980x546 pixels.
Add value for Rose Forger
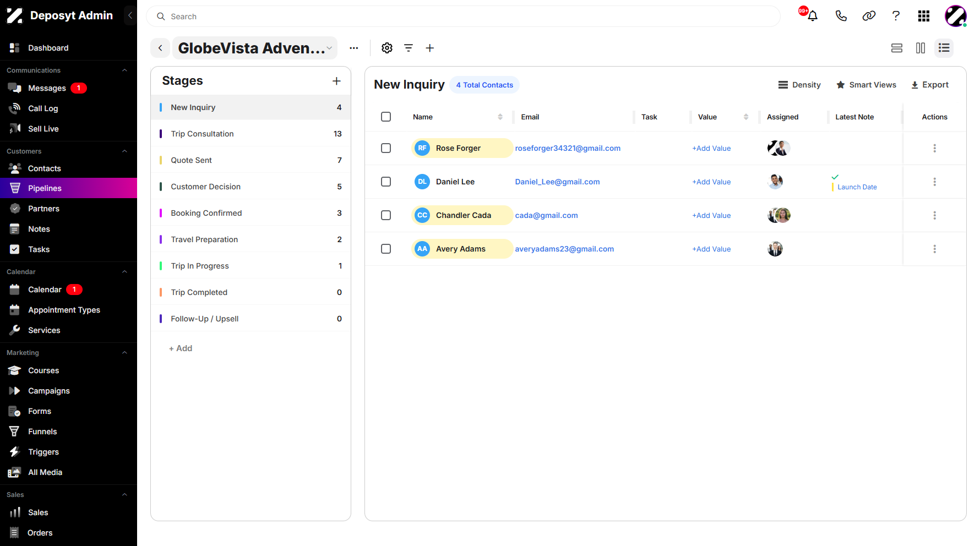coord(711,148)
